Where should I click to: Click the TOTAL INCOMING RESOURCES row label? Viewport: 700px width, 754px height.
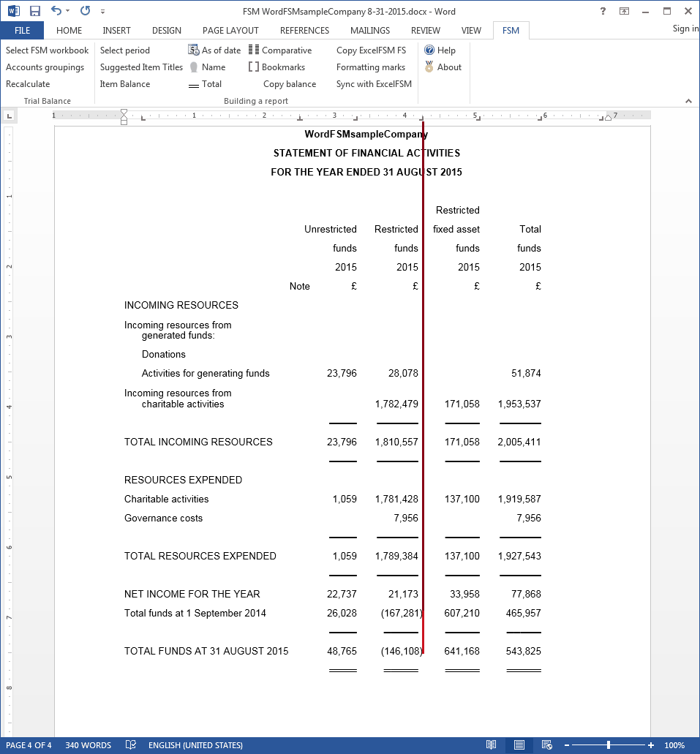pyautogui.click(x=198, y=442)
